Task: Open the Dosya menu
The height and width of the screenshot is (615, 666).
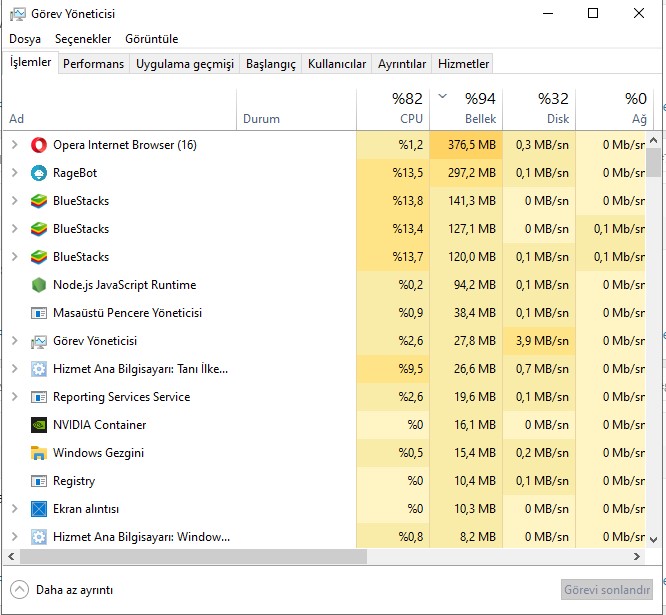Action: pos(25,39)
